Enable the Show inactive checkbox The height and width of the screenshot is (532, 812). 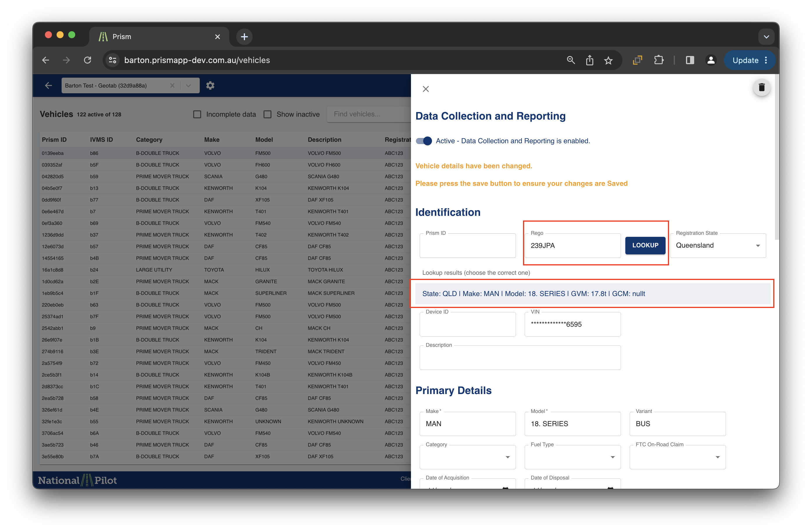tap(267, 114)
